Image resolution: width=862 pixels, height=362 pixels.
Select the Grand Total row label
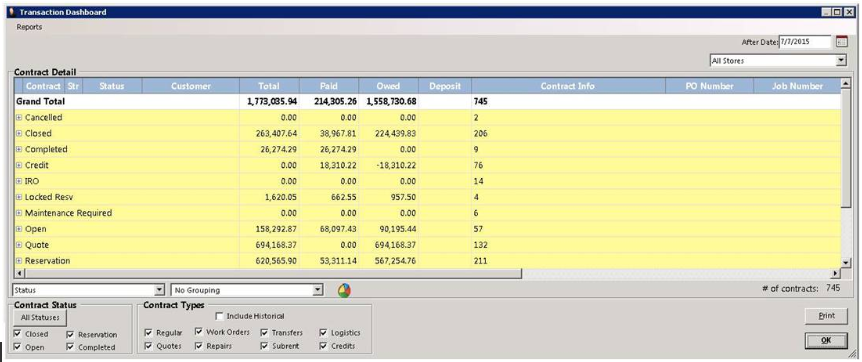click(x=40, y=102)
